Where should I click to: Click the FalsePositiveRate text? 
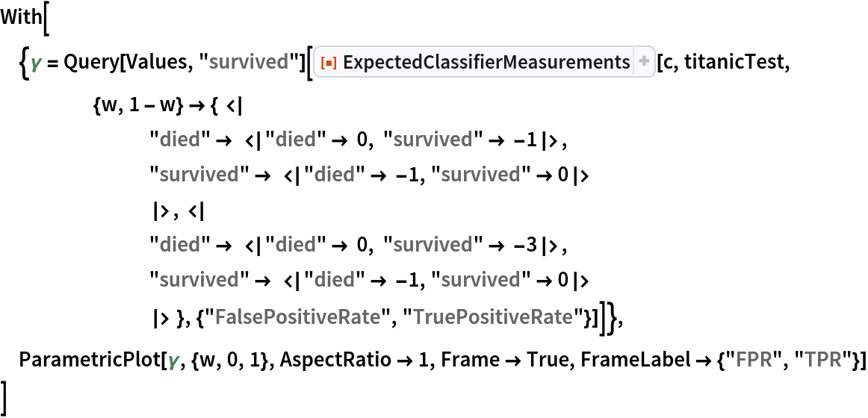(297, 317)
